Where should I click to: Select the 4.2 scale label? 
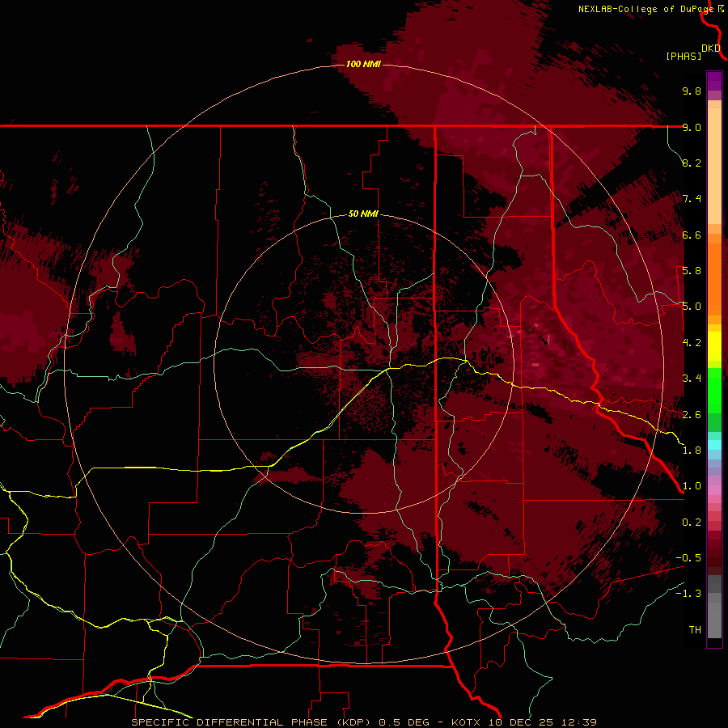[692, 343]
